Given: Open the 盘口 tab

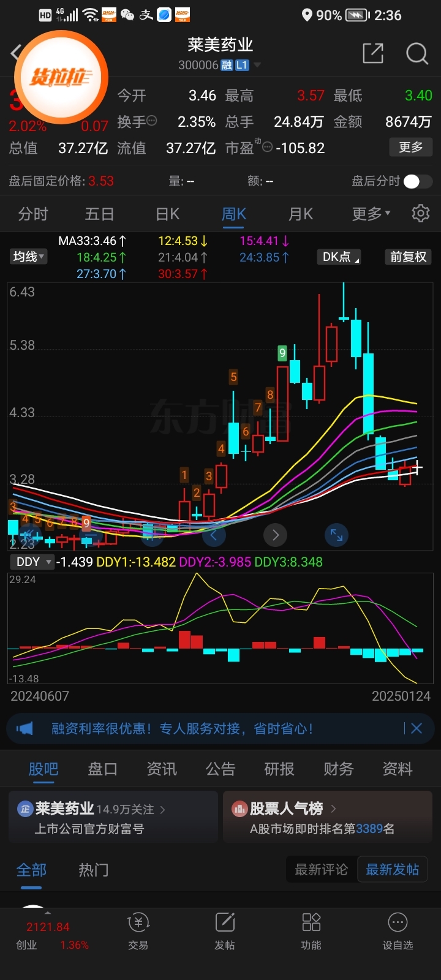Looking at the screenshot, I should 102,769.
